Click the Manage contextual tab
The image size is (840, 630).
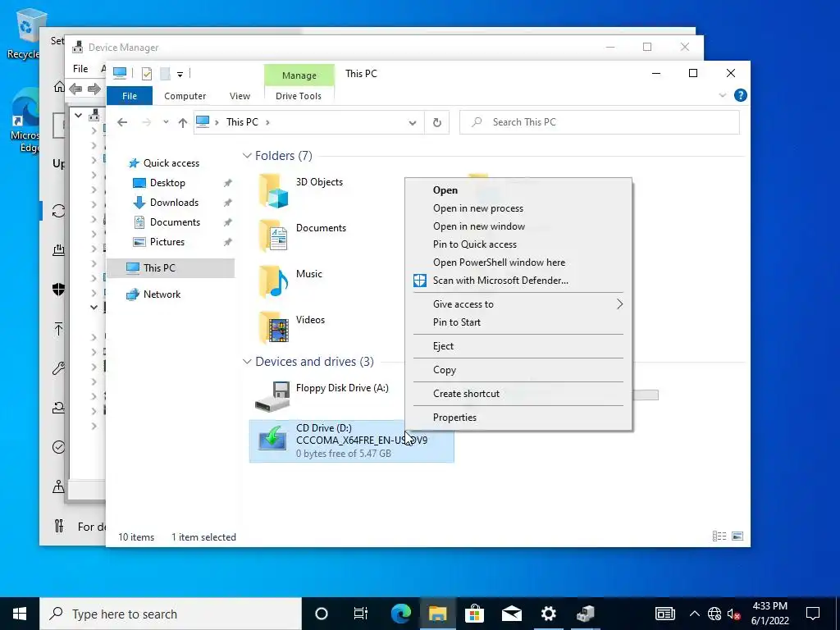tap(299, 75)
